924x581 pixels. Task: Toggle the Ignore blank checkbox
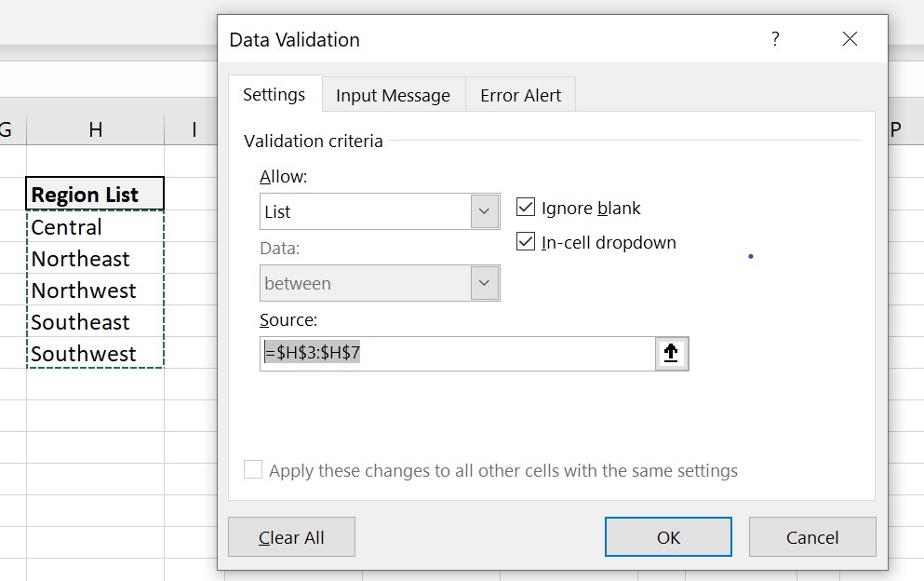(x=526, y=207)
